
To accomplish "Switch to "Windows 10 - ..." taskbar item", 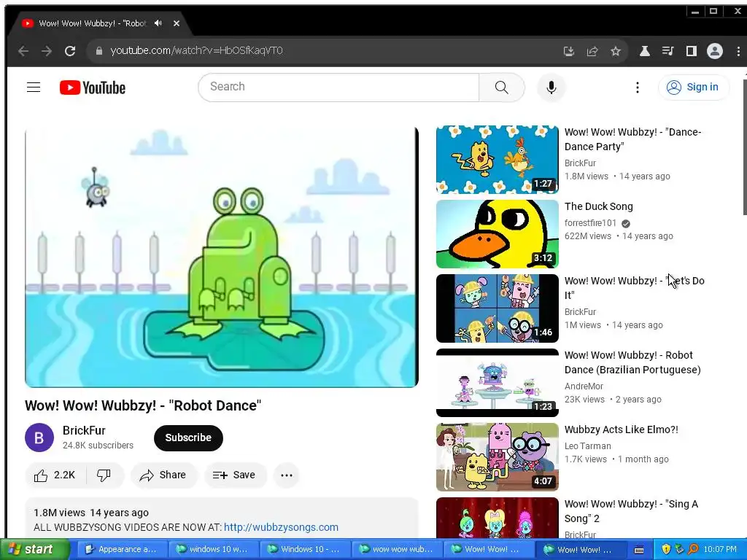I will [305, 550].
